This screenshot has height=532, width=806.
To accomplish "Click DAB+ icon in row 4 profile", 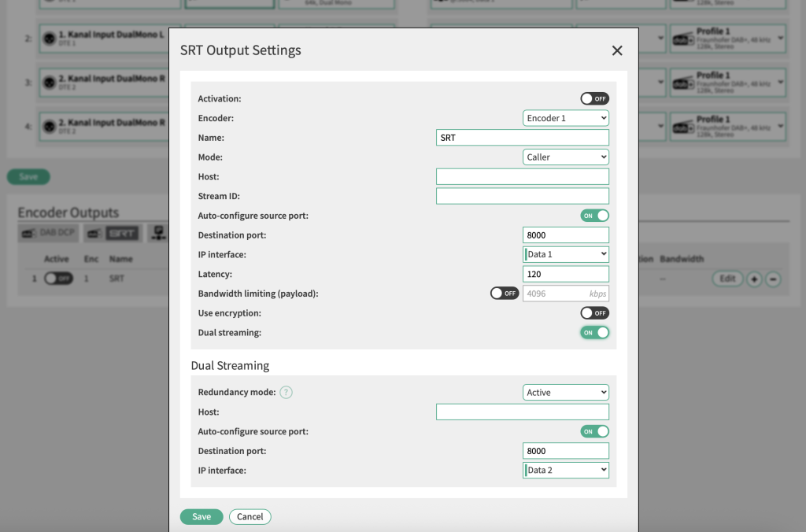I will [684, 127].
